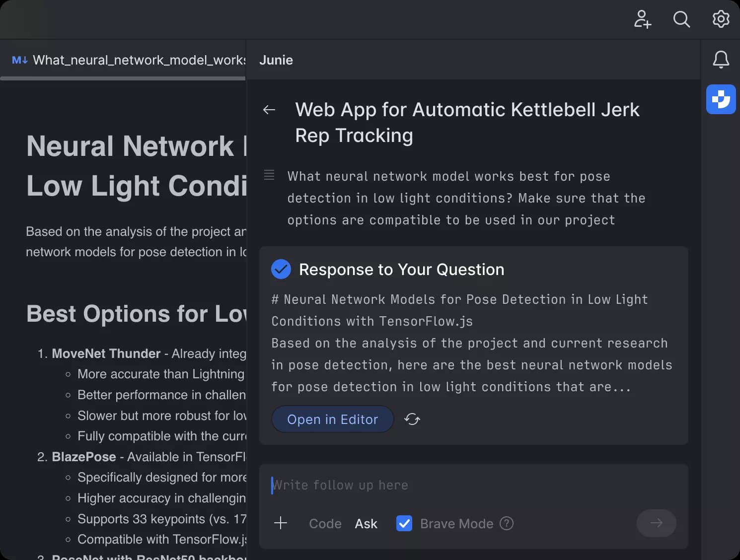This screenshot has height=560, width=740.
Task: Open the settings gear icon
Action: pyautogui.click(x=721, y=19)
